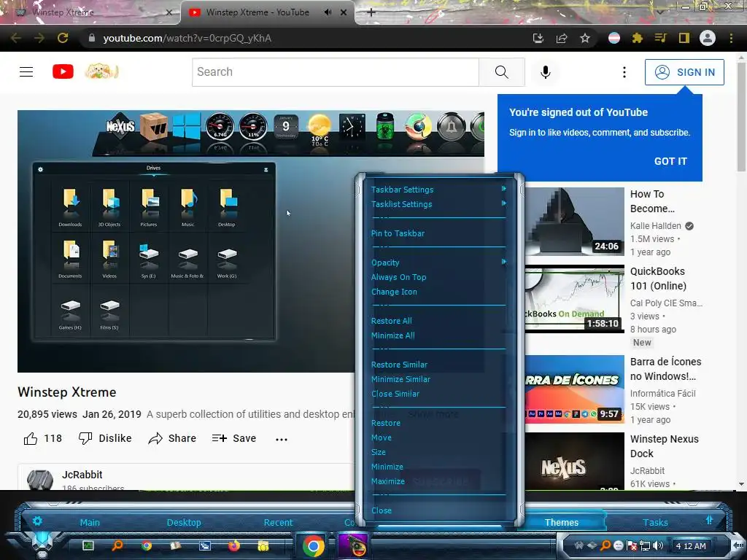
Task: Launch Firefox from taskbar quick launch
Action: 234,545
